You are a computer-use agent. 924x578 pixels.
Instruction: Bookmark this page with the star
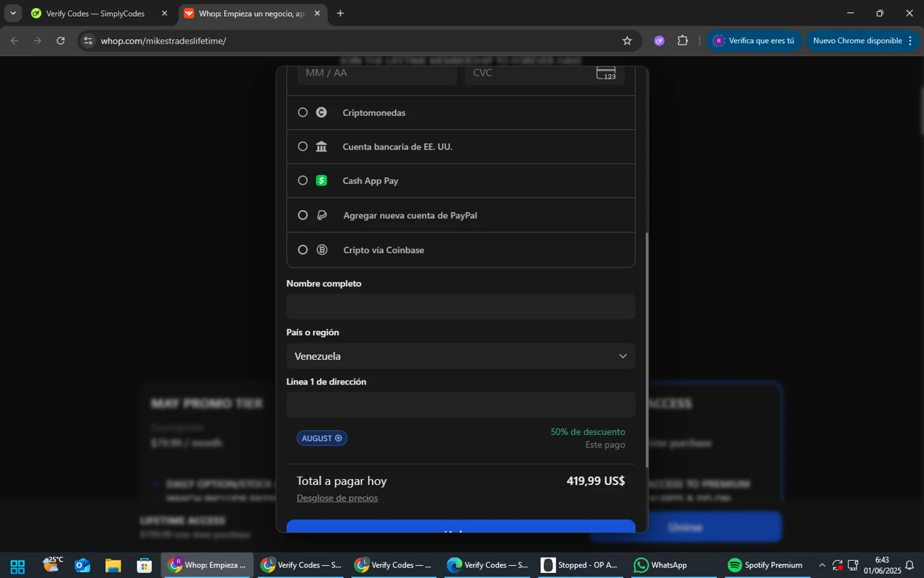pyautogui.click(x=627, y=41)
